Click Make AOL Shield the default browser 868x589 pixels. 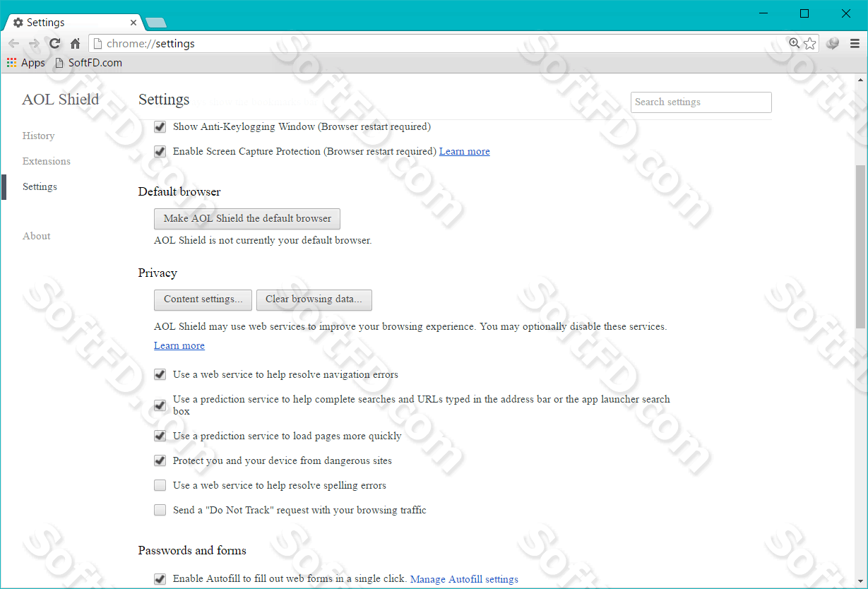pyautogui.click(x=247, y=219)
